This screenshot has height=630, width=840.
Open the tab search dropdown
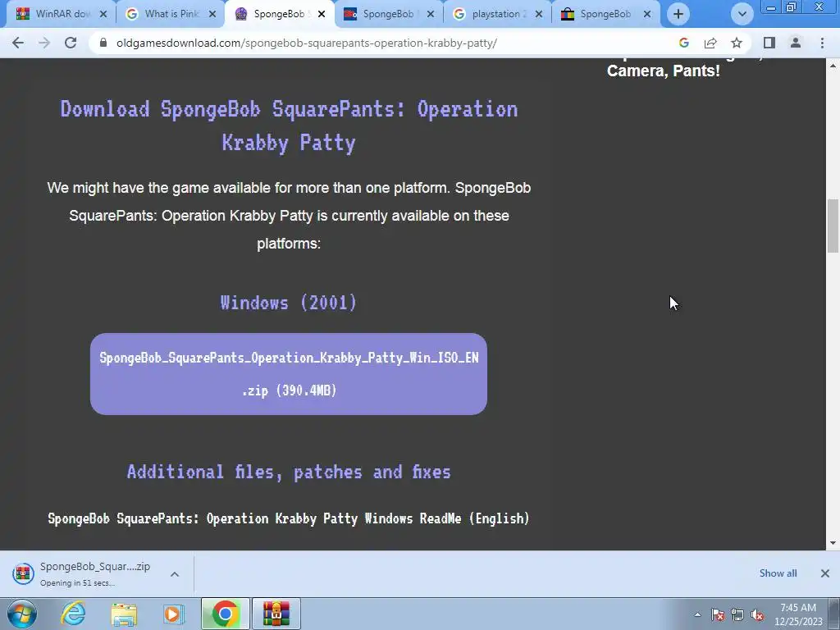point(742,14)
